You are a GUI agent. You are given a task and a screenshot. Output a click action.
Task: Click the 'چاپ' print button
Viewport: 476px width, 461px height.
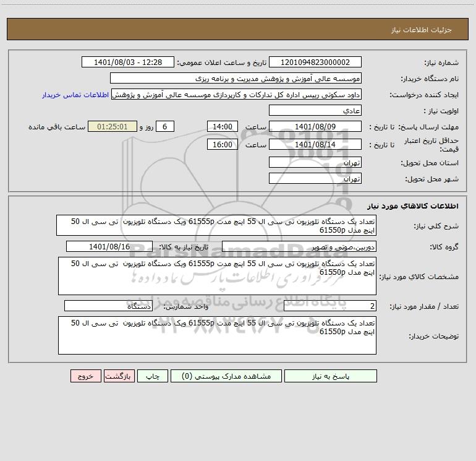tap(153, 376)
